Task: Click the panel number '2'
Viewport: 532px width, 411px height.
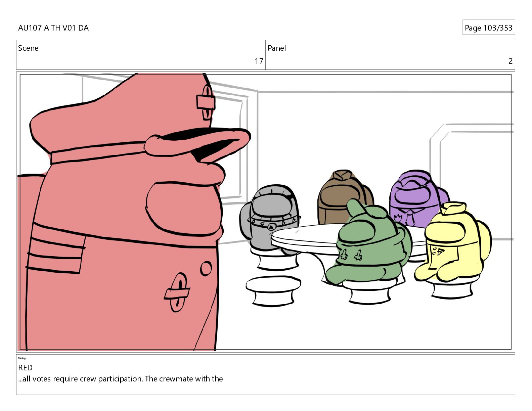Action: pyautogui.click(x=510, y=61)
